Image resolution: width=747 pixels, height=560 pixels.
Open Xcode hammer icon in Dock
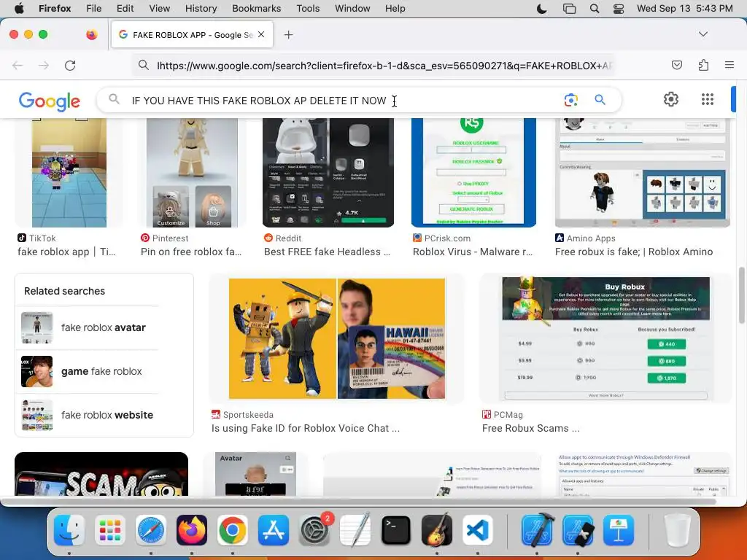pyautogui.click(x=537, y=530)
